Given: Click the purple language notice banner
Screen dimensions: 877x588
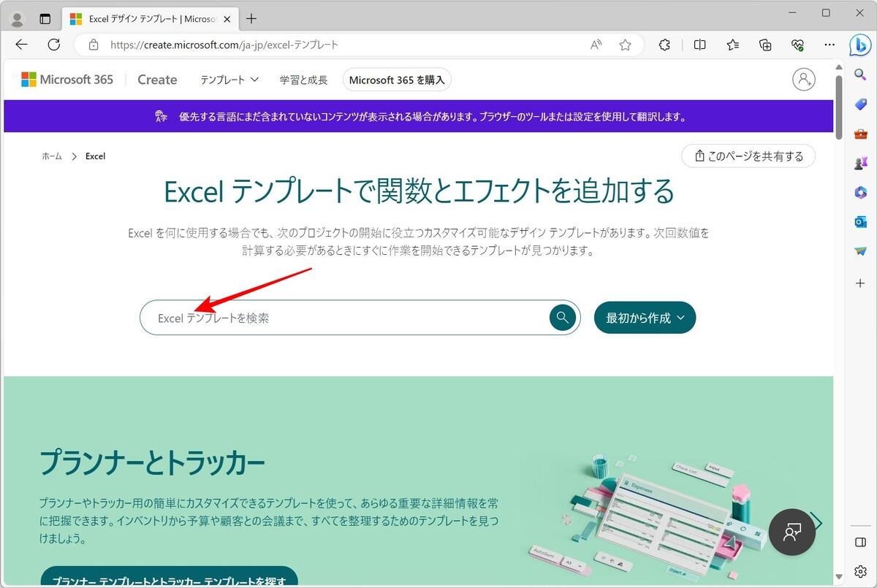Looking at the screenshot, I should click(x=418, y=116).
